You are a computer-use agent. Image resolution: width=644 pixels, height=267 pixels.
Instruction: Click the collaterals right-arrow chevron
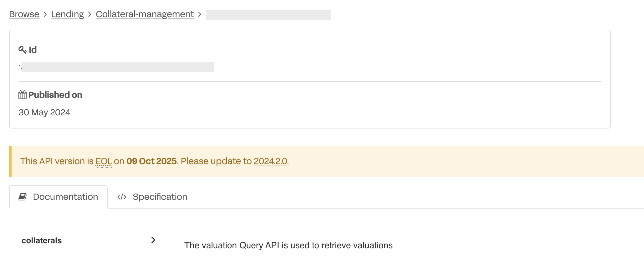tap(153, 240)
